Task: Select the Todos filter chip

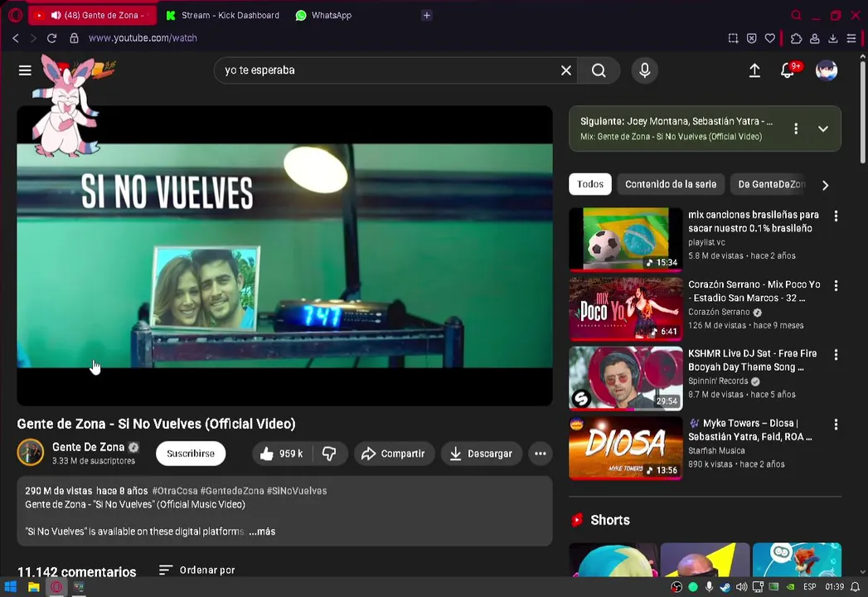Action: coord(590,184)
